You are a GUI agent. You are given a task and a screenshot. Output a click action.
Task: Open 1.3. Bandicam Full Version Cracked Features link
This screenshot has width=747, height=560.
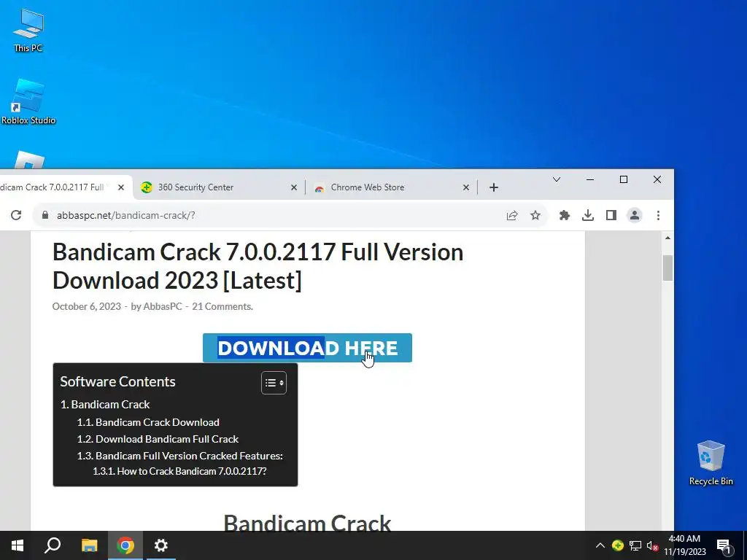pyautogui.click(x=179, y=456)
